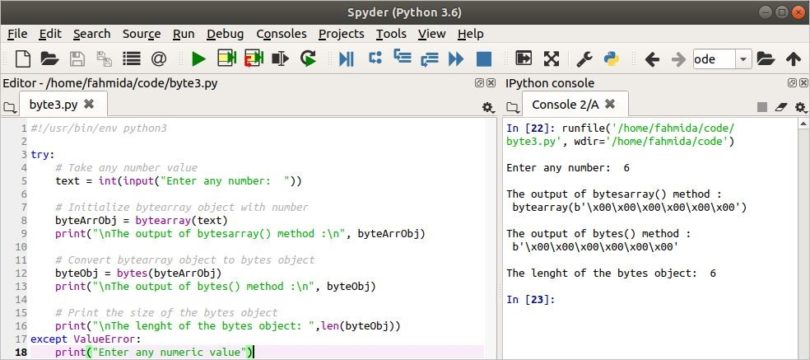Open editor options gear icon
The width and height of the screenshot is (810, 360).
click(488, 107)
